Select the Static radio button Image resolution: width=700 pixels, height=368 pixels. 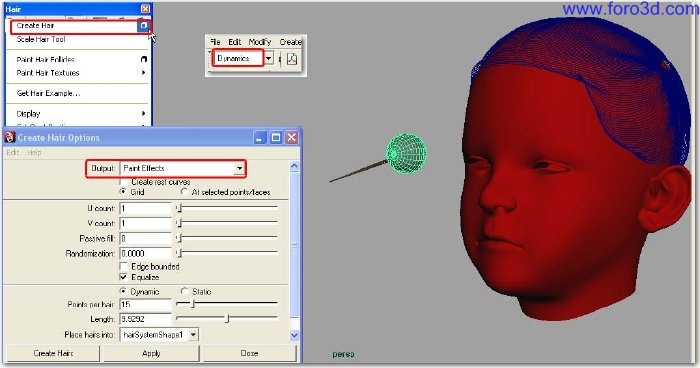tap(184, 291)
